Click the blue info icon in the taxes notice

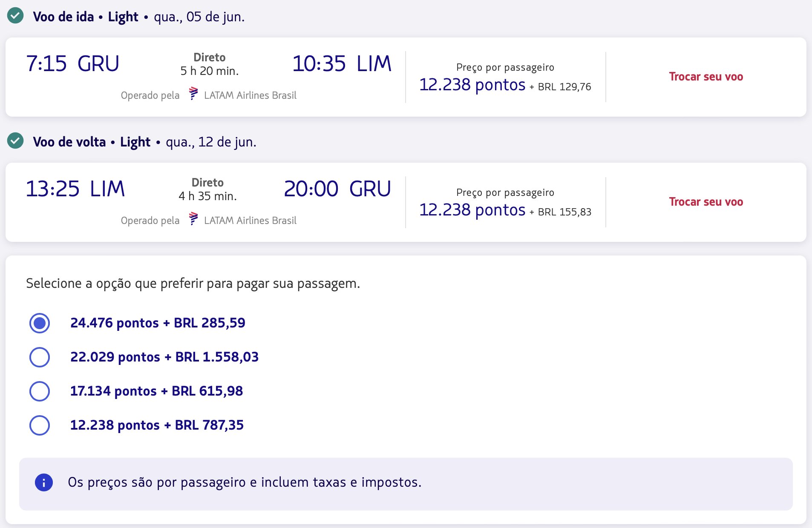pos(44,482)
